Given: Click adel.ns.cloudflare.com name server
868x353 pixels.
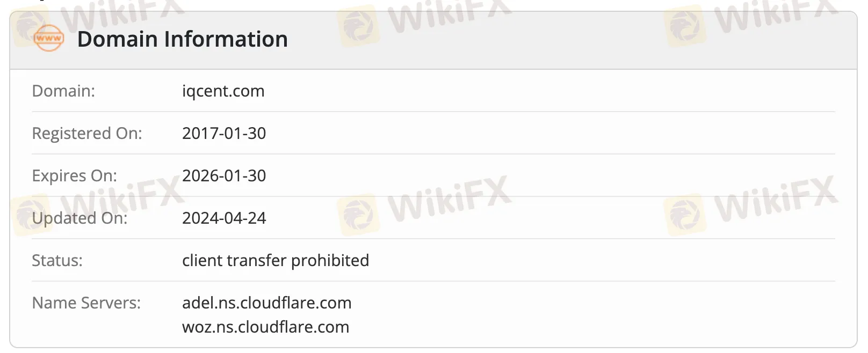Looking at the screenshot, I should click(267, 303).
